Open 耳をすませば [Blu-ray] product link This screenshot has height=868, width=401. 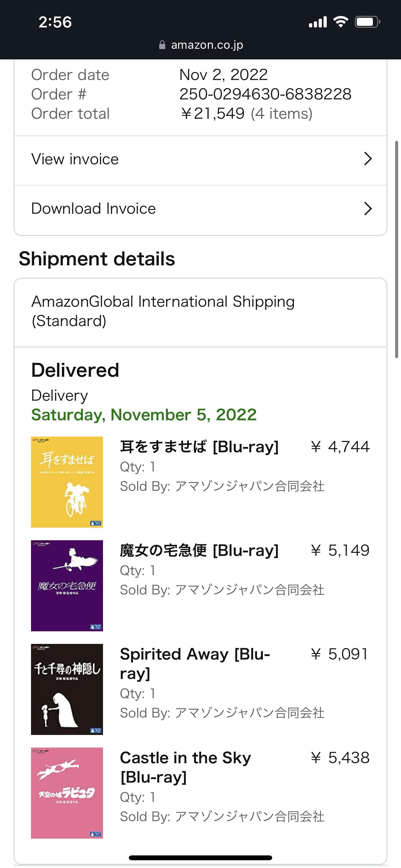[x=199, y=447]
